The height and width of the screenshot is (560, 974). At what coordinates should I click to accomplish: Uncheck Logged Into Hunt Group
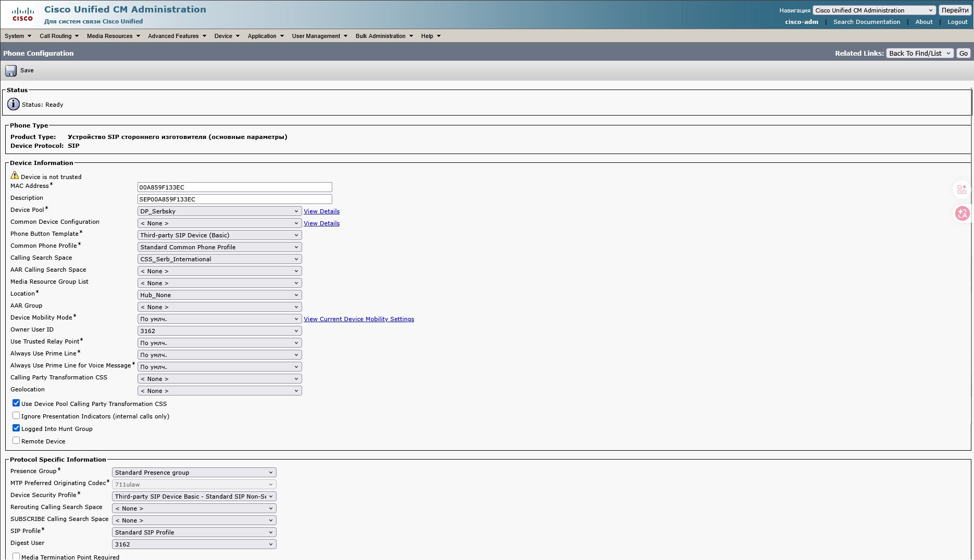16,428
